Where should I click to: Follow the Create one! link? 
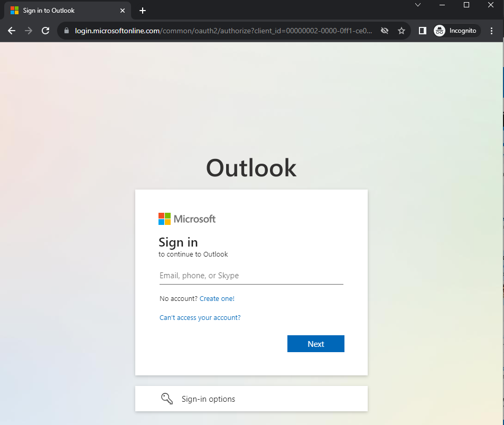tap(217, 298)
